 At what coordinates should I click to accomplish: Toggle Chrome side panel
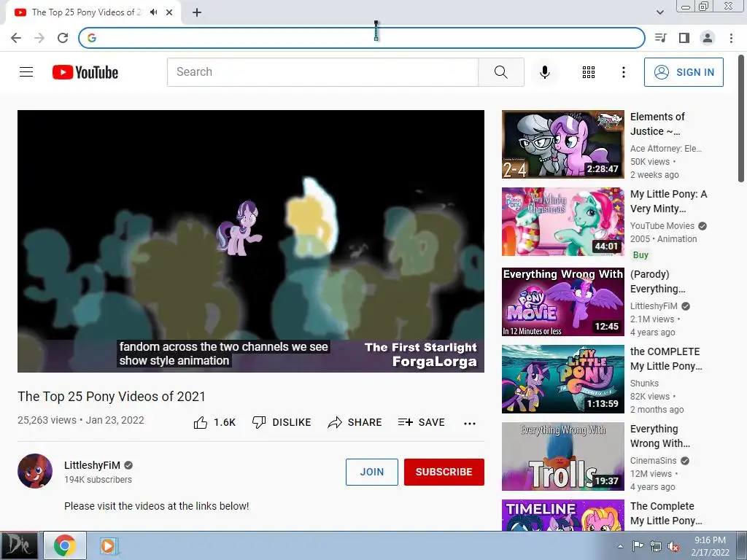(684, 38)
